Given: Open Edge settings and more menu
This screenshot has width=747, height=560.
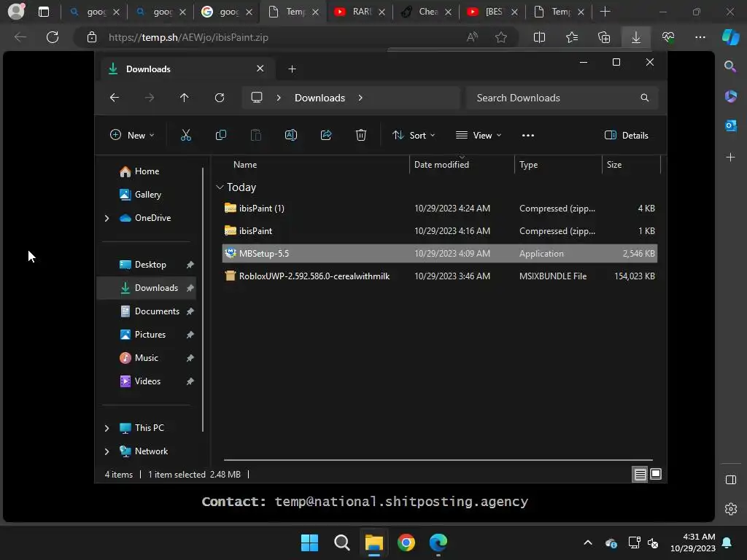Looking at the screenshot, I should pos(700,37).
